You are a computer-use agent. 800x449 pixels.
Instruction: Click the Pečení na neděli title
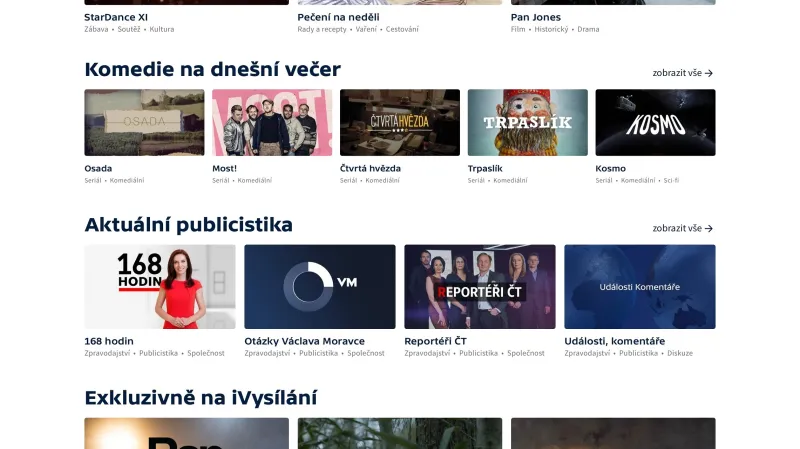(x=338, y=17)
